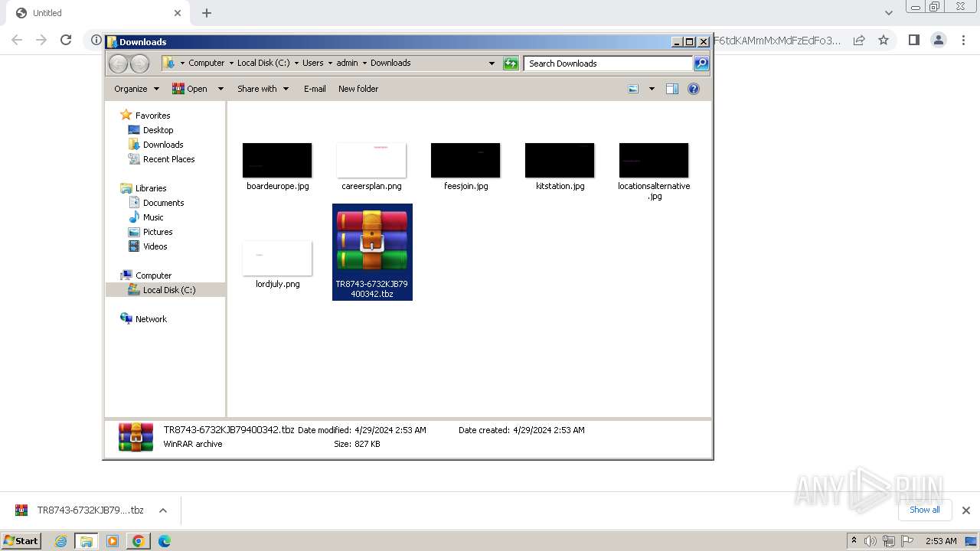The width and height of the screenshot is (980, 551).
Task: Expand the Open button dropdown arrow
Action: pos(220,89)
